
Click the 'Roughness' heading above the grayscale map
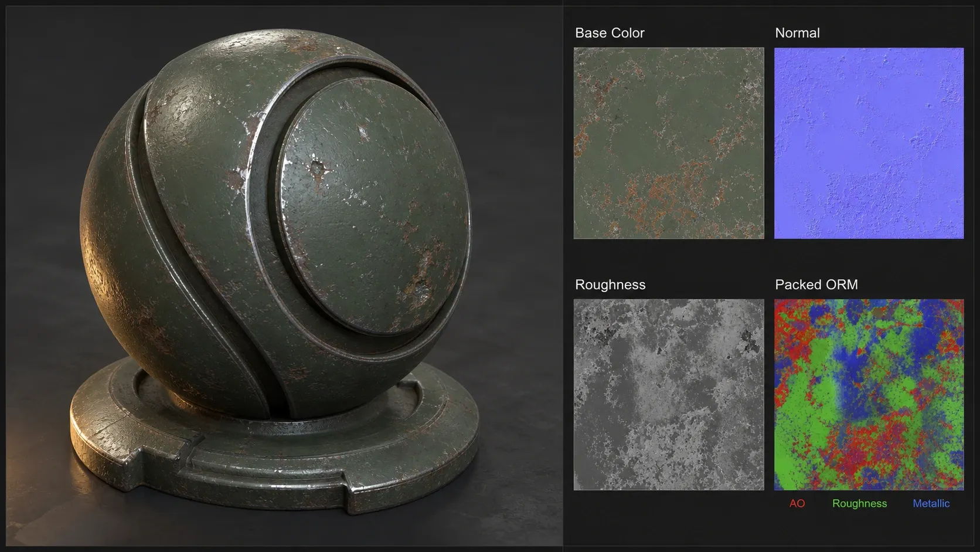point(610,285)
